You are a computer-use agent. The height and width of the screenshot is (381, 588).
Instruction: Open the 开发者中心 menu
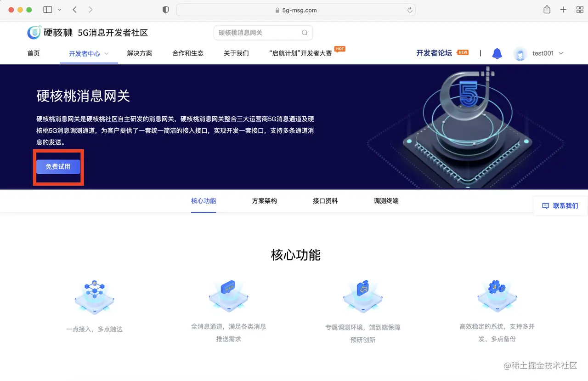(x=85, y=54)
